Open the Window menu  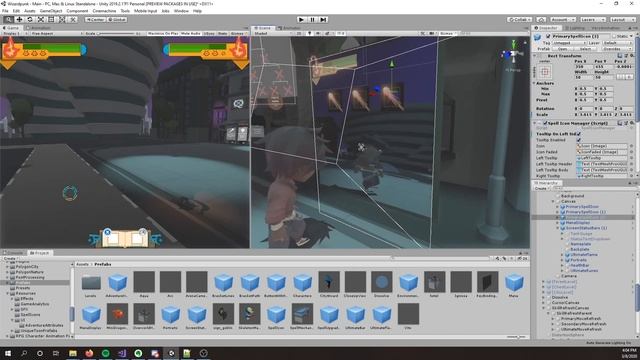point(181,11)
